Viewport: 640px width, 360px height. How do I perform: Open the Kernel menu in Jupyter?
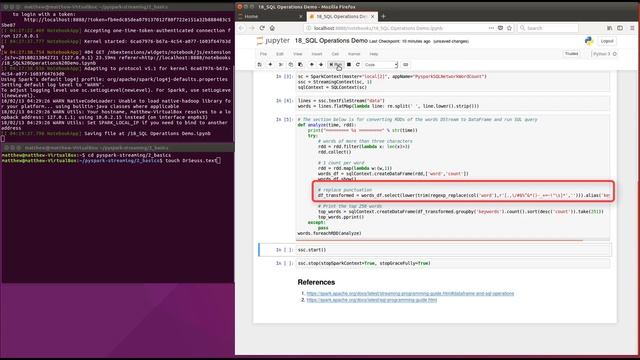point(354,54)
